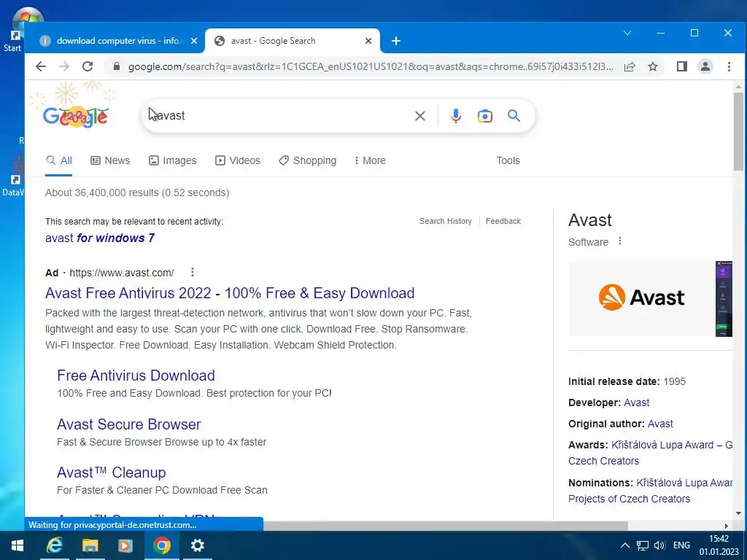Open Chrome profile avatar
This screenshot has height=560, width=747.
pyautogui.click(x=705, y=66)
